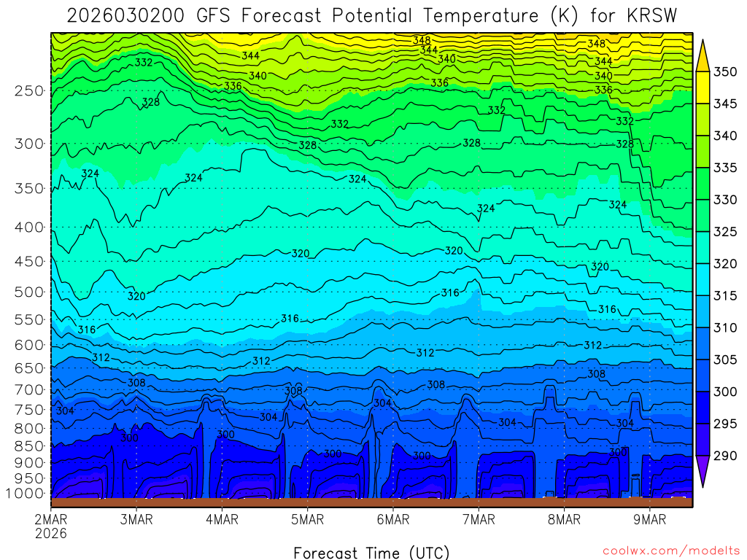Image resolution: width=747 pixels, height=560 pixels.
Task: Click the chart title mentioning KRSW
Action: click(x=371, y=16)
